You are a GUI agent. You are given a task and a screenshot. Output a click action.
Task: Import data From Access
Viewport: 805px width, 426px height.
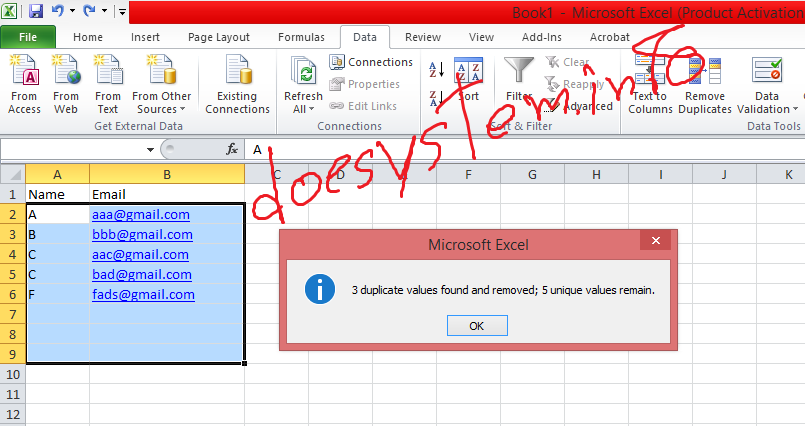(x=24, y=85)
